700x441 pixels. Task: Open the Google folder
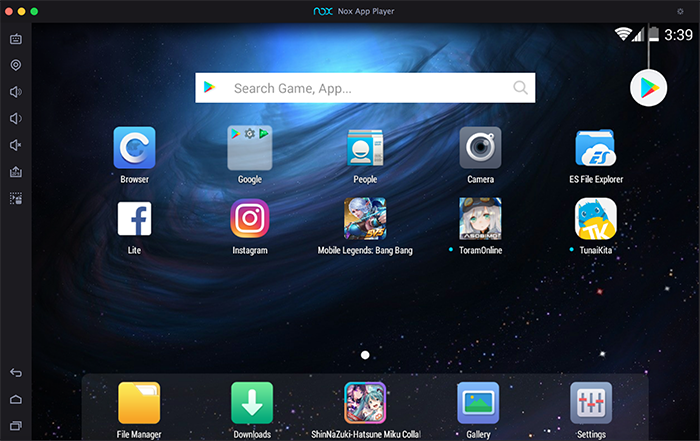click(x=250, y=148)
